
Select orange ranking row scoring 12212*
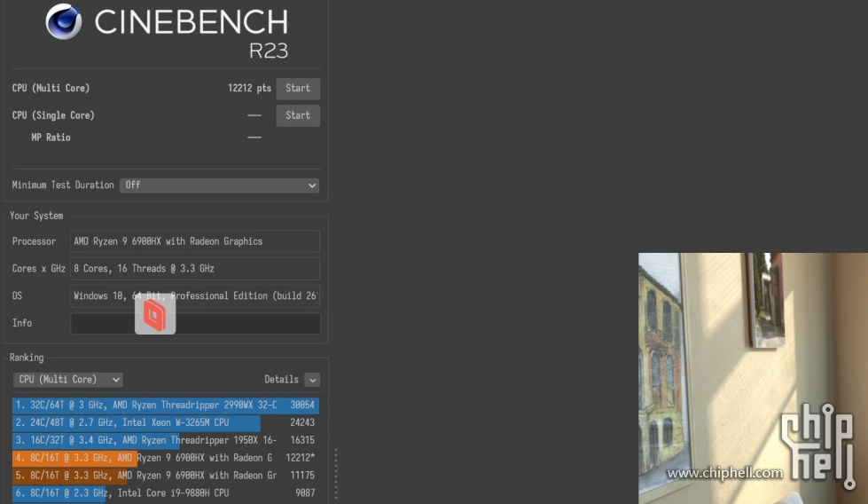coord(166,458)
